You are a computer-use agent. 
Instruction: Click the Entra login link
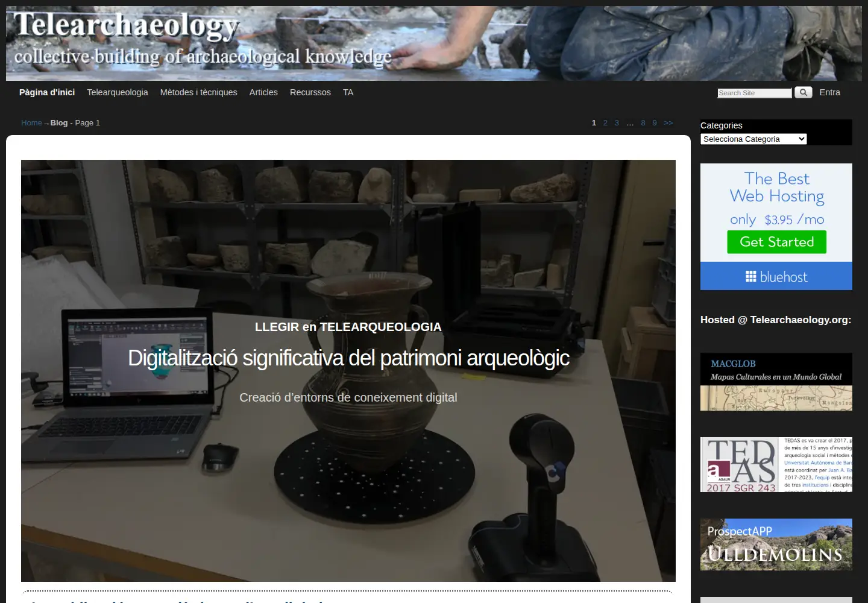click(x=829, y=92)
